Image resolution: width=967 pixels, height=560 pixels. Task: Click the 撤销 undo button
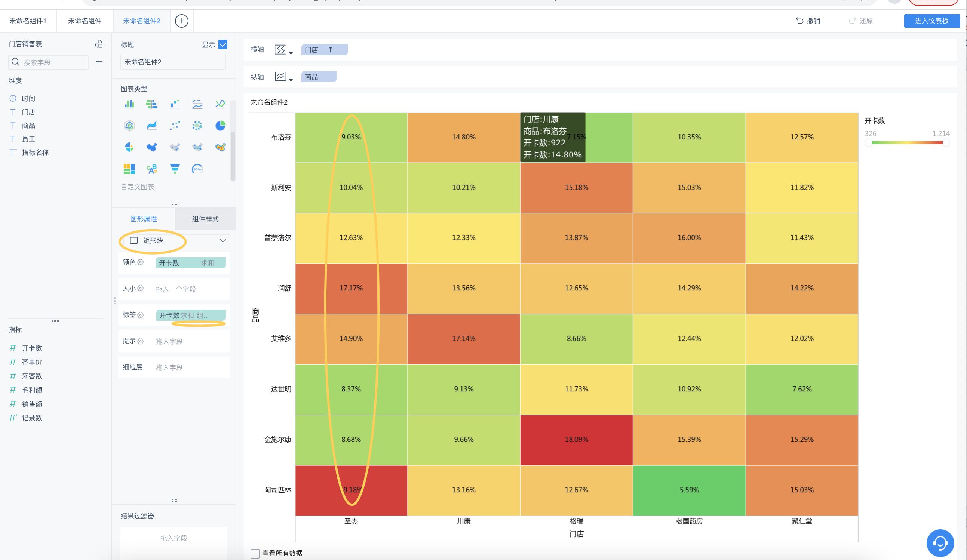808,21
